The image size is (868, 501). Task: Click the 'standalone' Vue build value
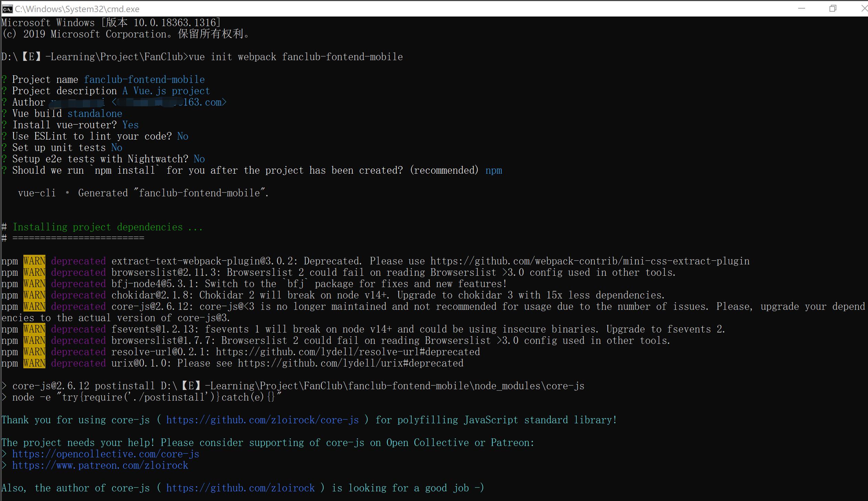95,113
